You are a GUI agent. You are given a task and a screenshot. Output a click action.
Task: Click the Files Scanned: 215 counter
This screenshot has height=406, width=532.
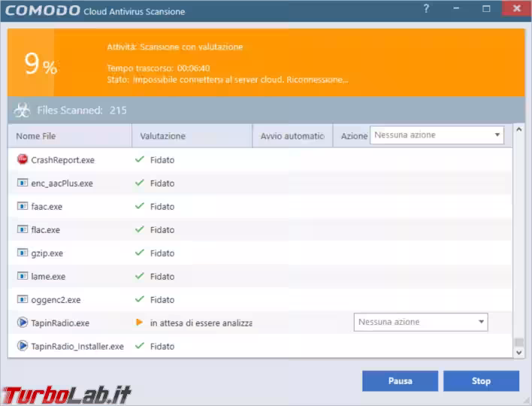pos(81,111)
